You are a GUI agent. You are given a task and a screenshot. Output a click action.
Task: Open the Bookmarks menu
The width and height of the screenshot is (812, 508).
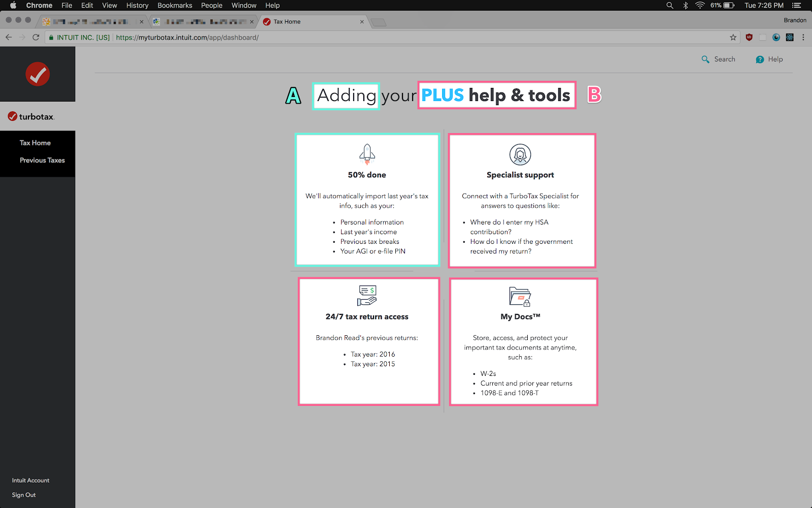175,5
